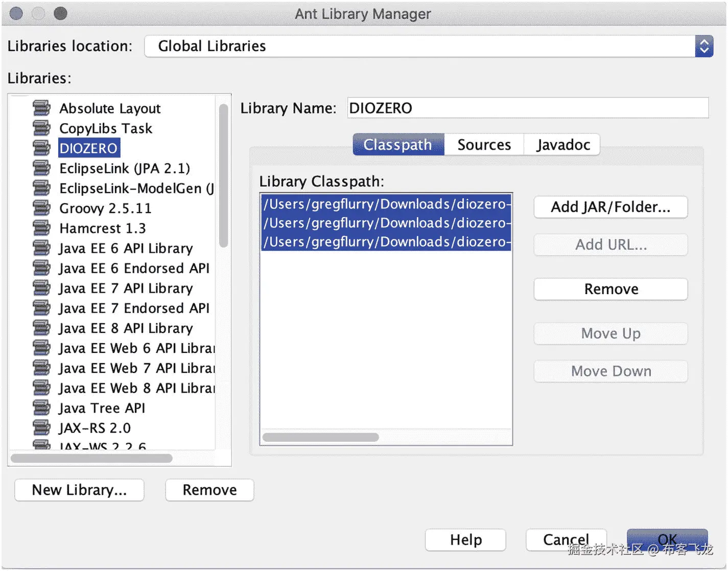Click the Cancel button

tap(566, 540)
